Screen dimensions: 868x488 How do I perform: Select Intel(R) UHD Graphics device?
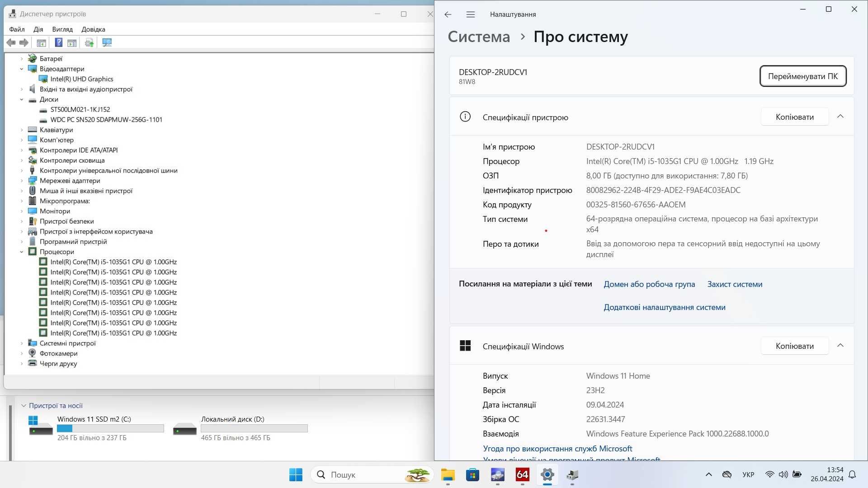pos(81,79)
